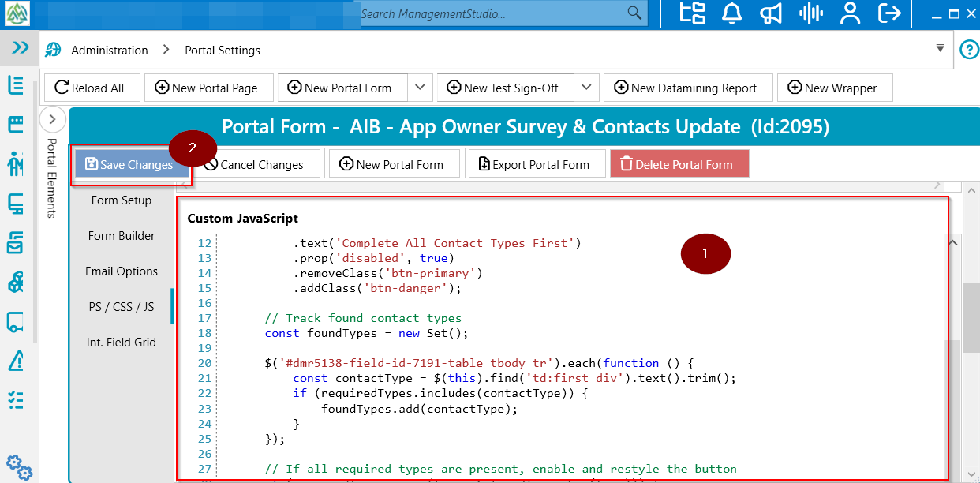Open the applications cubes icon in sidebar
This screenshot has width=980, height=483.
point(15,282)
